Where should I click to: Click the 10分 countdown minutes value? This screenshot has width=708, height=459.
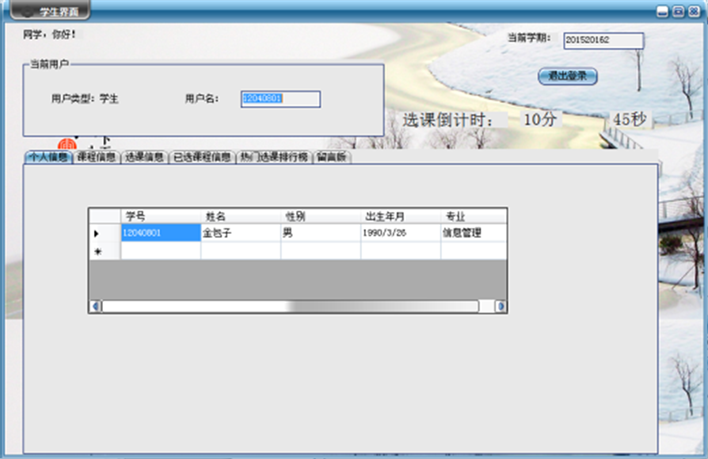[x=540, y=120]
